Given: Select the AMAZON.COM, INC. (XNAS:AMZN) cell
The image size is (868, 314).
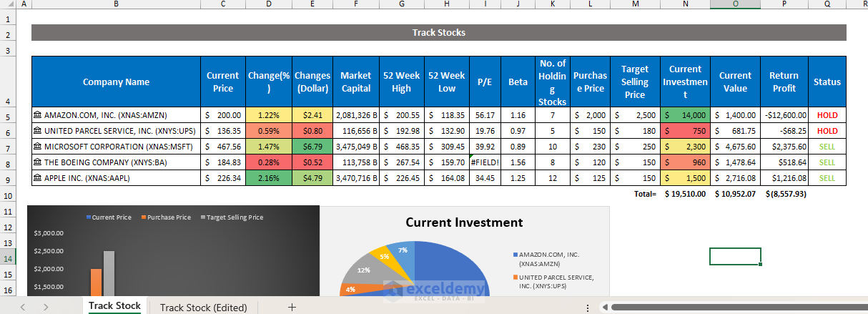Looking at the screenshot, I should tap(116, 115).
